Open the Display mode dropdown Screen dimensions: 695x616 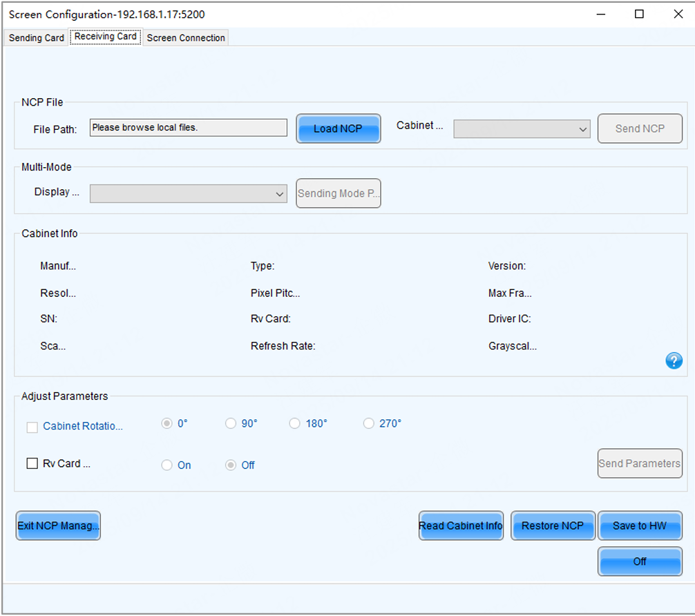(x=189, y=194)
